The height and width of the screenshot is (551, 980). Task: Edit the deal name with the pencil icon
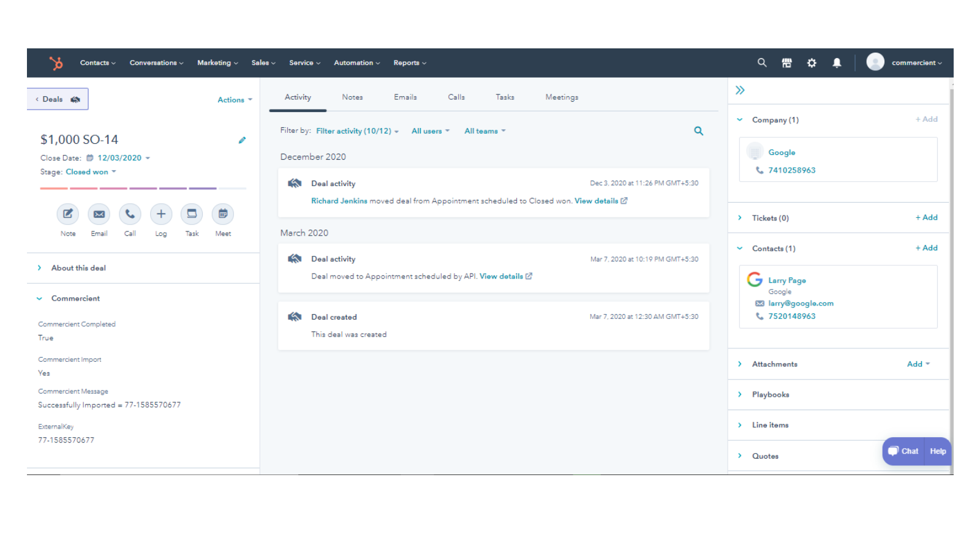tap(242, 140)
